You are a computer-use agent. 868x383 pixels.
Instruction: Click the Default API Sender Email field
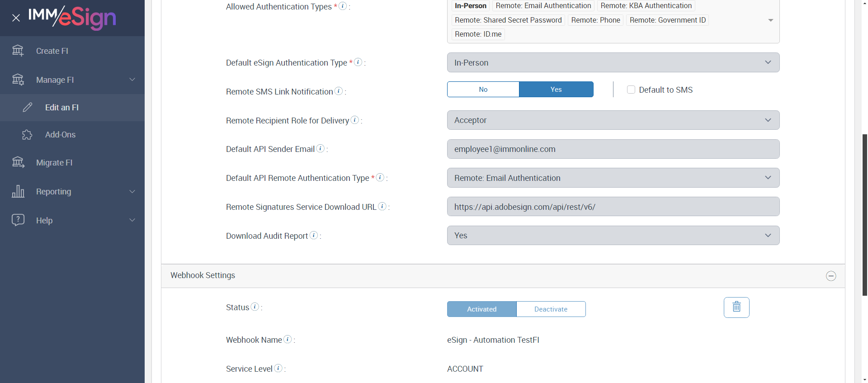(613, 149)
